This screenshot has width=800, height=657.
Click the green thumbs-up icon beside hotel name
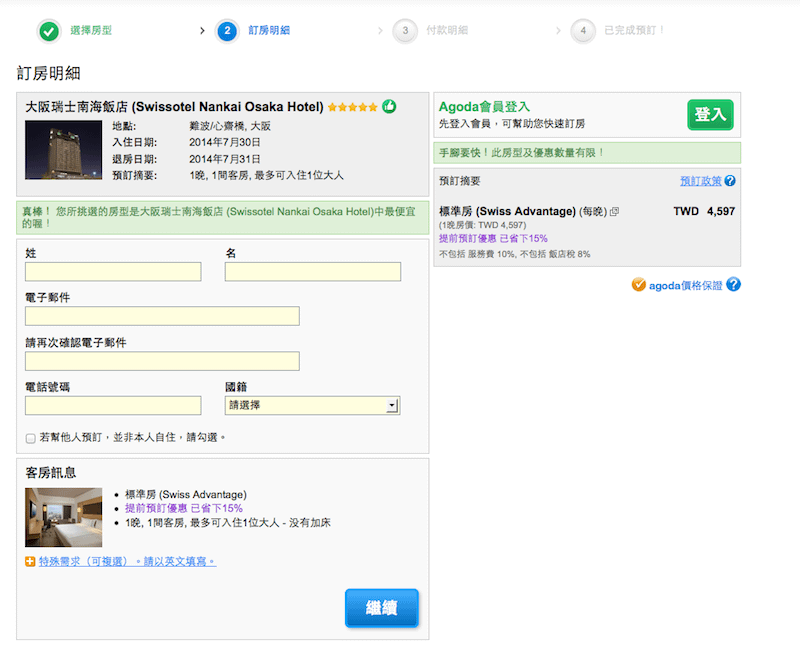[x=389, y=107]
